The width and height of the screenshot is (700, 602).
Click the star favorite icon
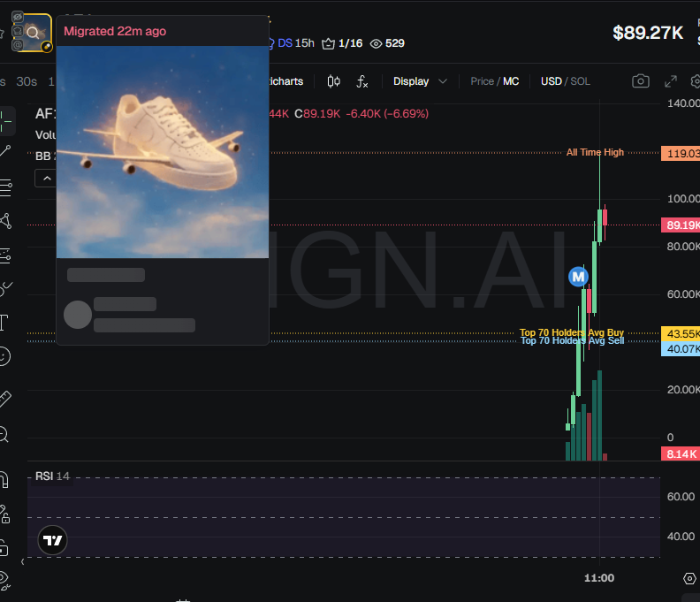[x=2, y=33]
